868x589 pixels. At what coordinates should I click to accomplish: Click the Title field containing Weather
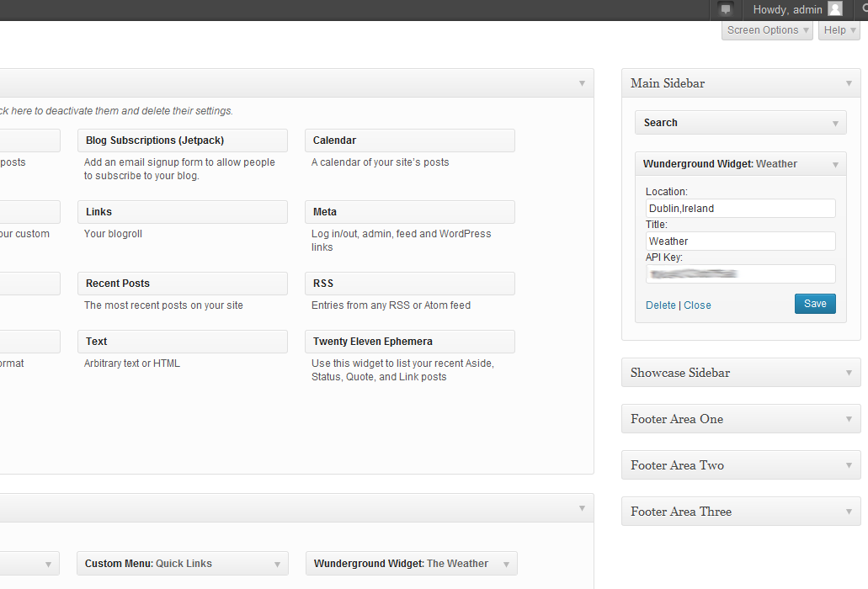[740, 241]
